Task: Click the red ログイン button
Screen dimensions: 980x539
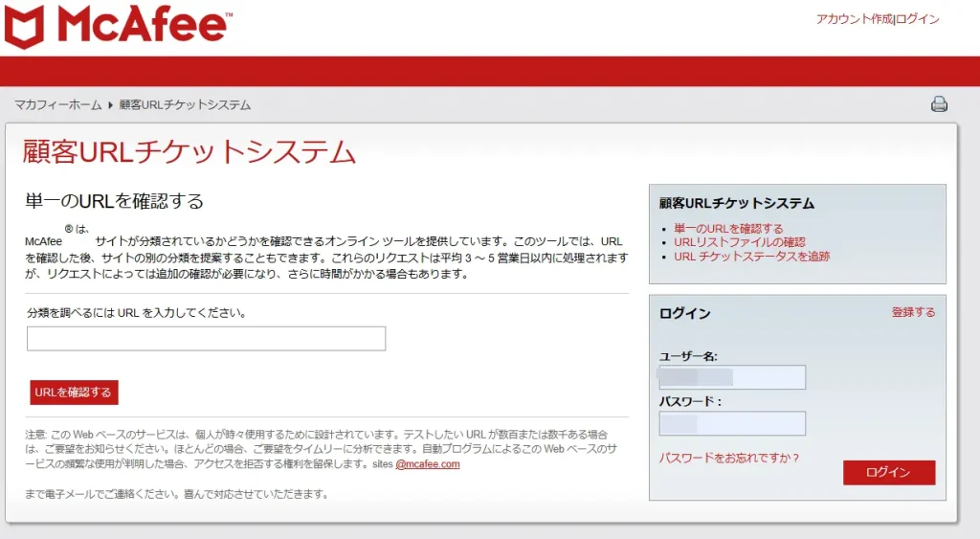Action: pyautogui.click(x=889, y=472)
